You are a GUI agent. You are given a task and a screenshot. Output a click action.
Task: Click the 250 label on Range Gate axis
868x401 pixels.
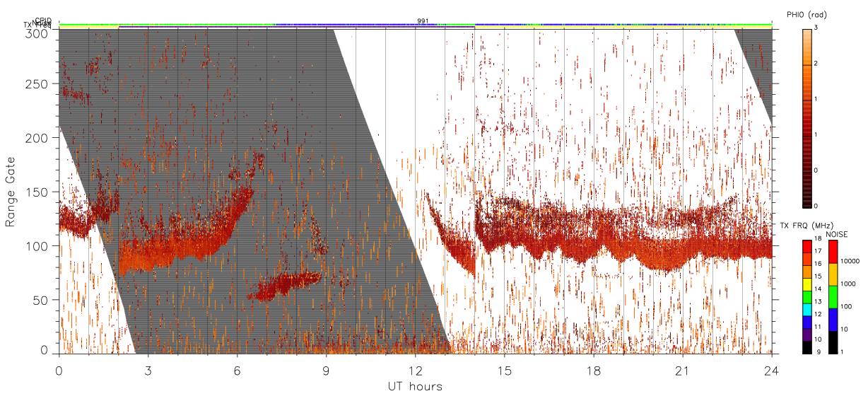pyautogui.click(x=38, y=84)
